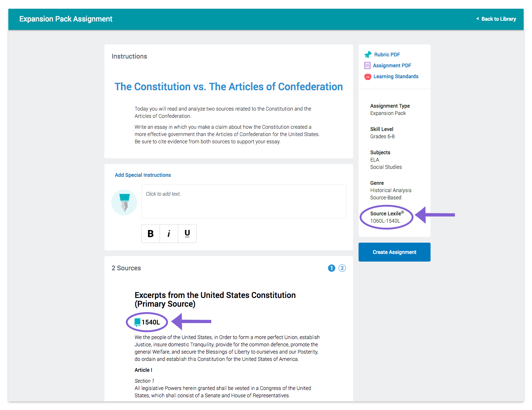Click the Learning Standards apple icon
The image size is (532, 410).
tap(368, 76)
